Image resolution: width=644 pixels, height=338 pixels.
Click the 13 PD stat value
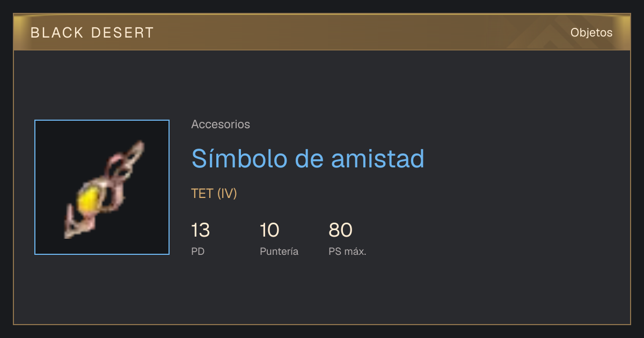coord(200,230)
